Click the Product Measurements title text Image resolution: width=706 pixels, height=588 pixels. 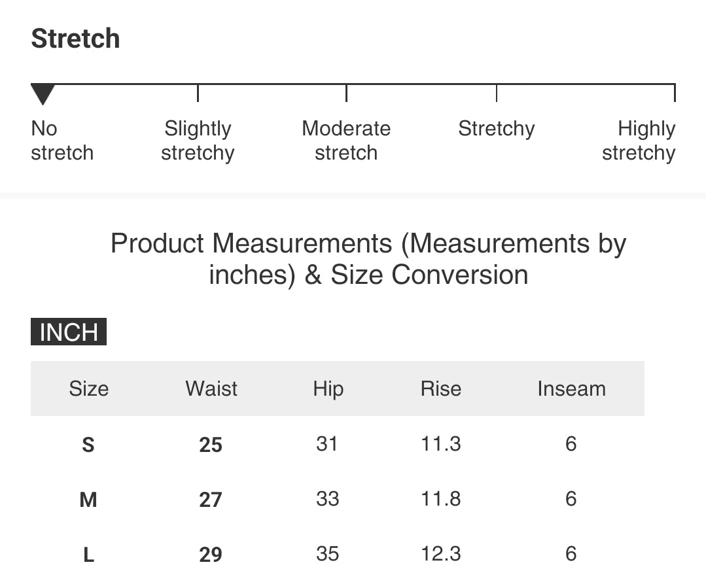[x=368, y=259]
